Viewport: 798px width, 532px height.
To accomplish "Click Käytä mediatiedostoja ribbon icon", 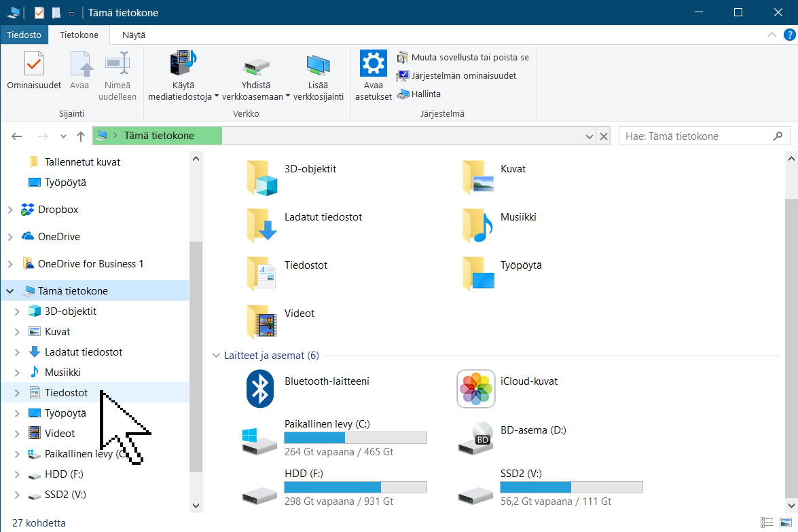I will [x=182, y=64].
